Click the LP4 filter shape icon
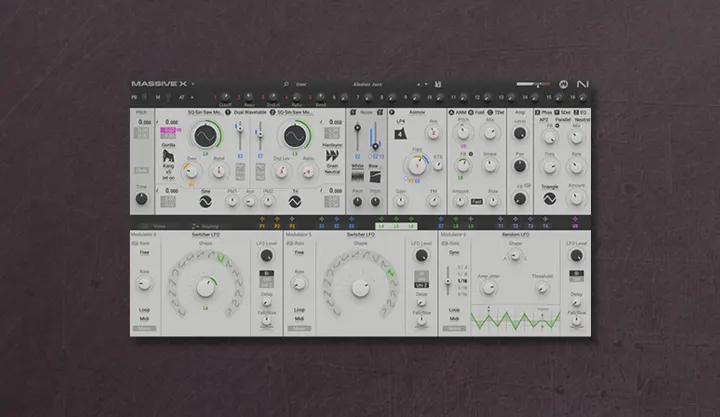Screen dimensions: 720x417 [x=399, y=134]
